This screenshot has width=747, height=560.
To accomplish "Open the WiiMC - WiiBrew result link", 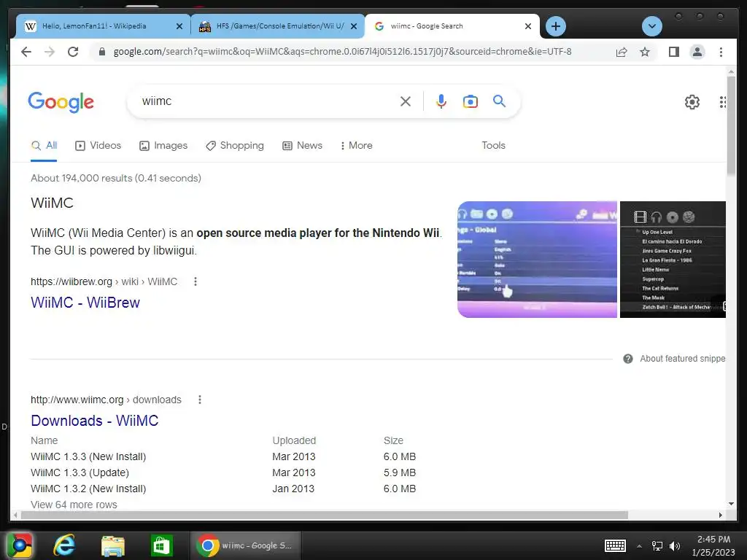I will (x=85, y=303).
